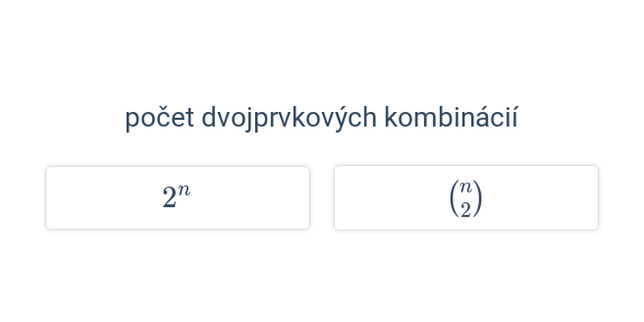Select the card containing the exponential expression

tap(177, 197)
